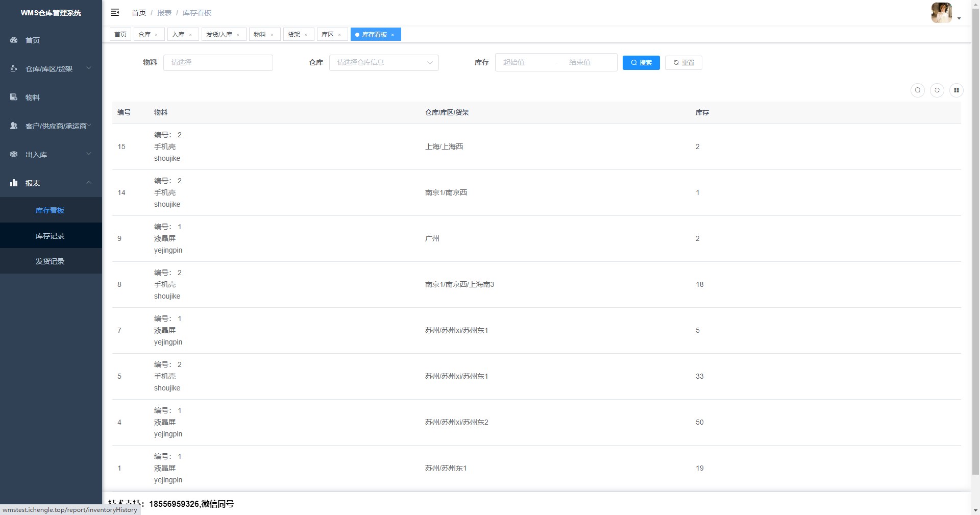Switch to the 货架 tab
Viewport: 980px width, 515px height.
294,34
